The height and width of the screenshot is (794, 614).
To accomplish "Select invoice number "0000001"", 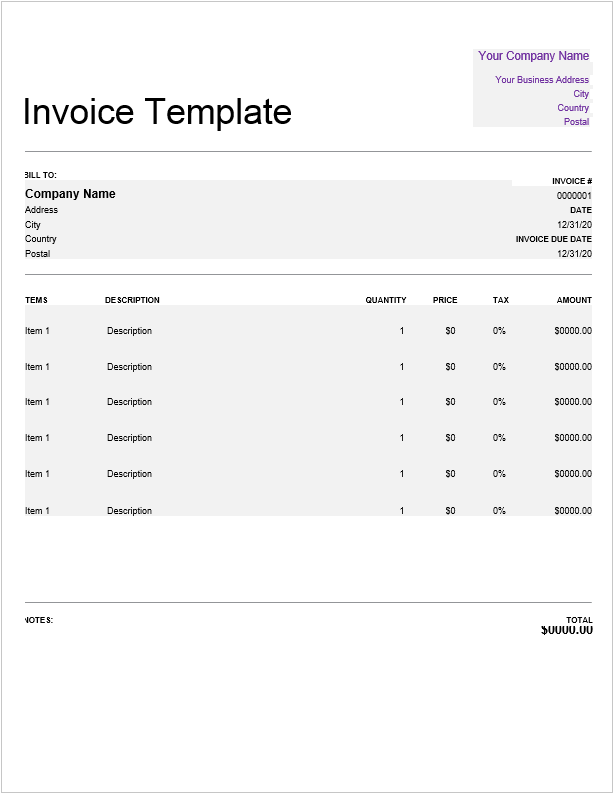I will point(574,195).
